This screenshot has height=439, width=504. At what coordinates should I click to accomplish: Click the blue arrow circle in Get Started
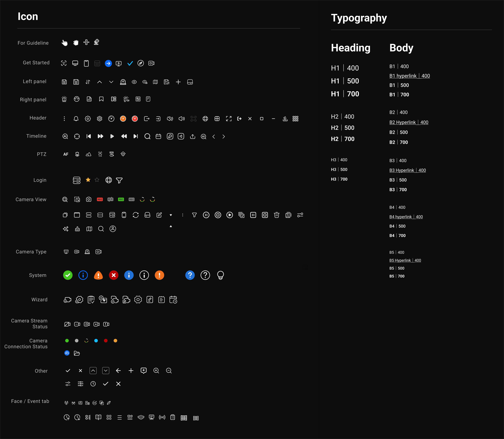coord(108,63)
